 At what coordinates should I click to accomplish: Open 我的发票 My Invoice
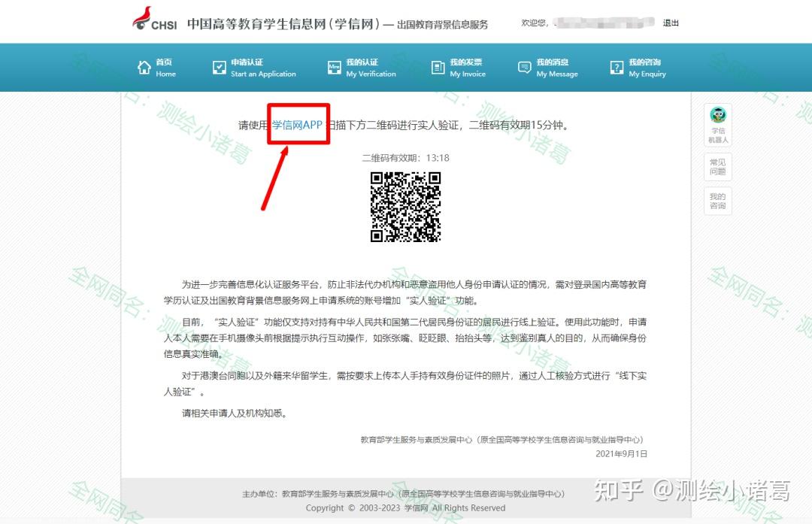coord(459,68)
